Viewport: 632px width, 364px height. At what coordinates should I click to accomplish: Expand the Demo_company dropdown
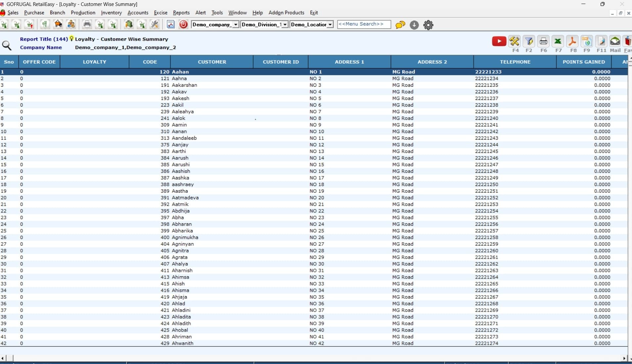[236, 24]
